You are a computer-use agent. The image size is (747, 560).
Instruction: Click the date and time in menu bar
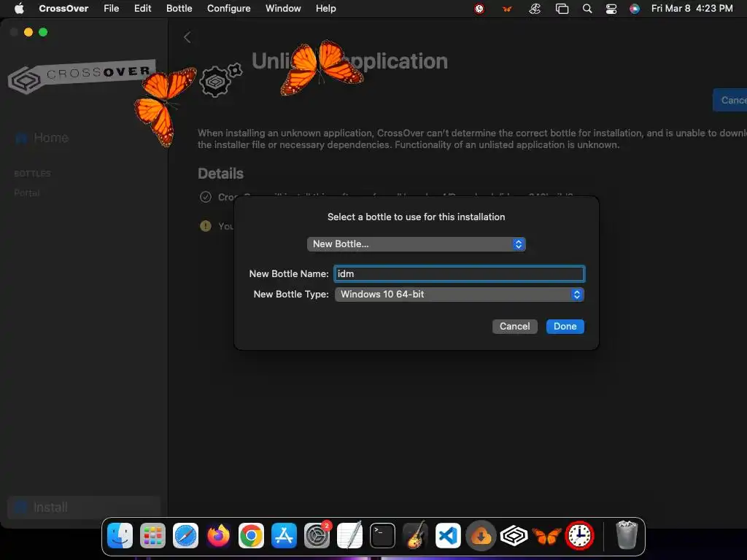tap(692, 8)
